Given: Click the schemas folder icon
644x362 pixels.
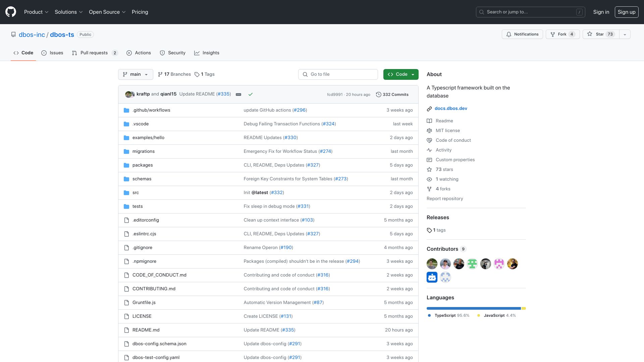Looking at the screenshot, I should coord(126,179).
